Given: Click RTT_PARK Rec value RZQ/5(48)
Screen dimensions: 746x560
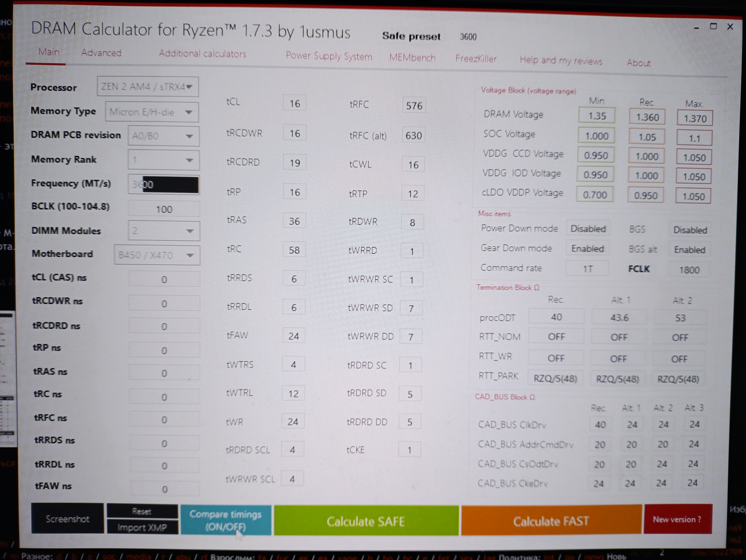Looking at the screenshot, I should pyautogui.click(x=555, y=378).
